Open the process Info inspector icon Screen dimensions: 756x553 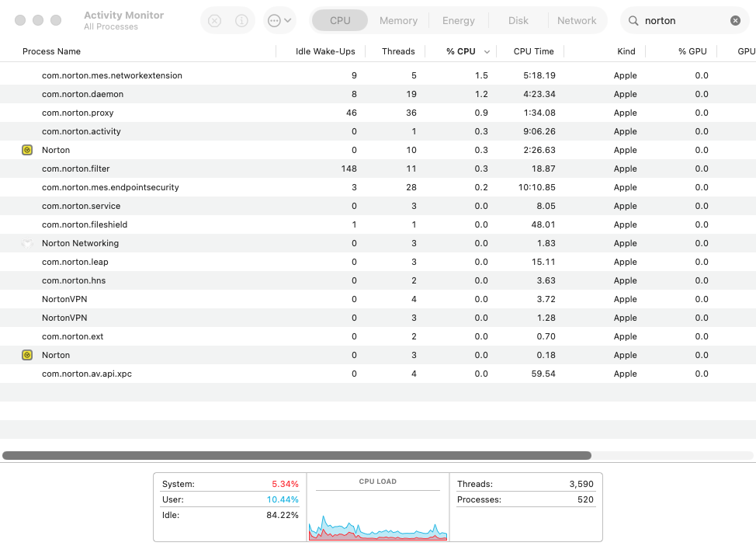[241, 21]
